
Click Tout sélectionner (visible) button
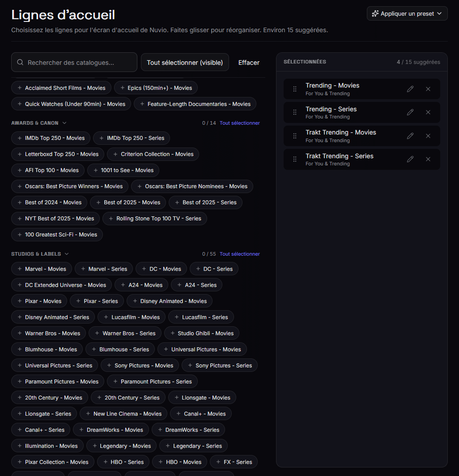(185, 62)
